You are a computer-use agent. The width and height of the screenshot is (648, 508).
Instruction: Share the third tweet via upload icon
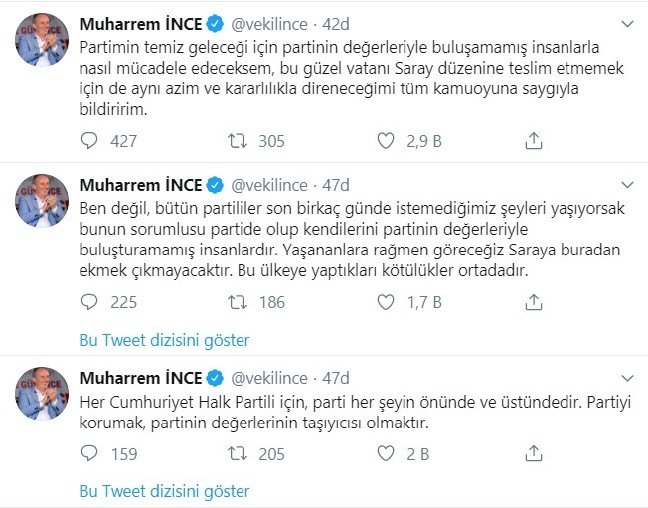pos(534,453)
